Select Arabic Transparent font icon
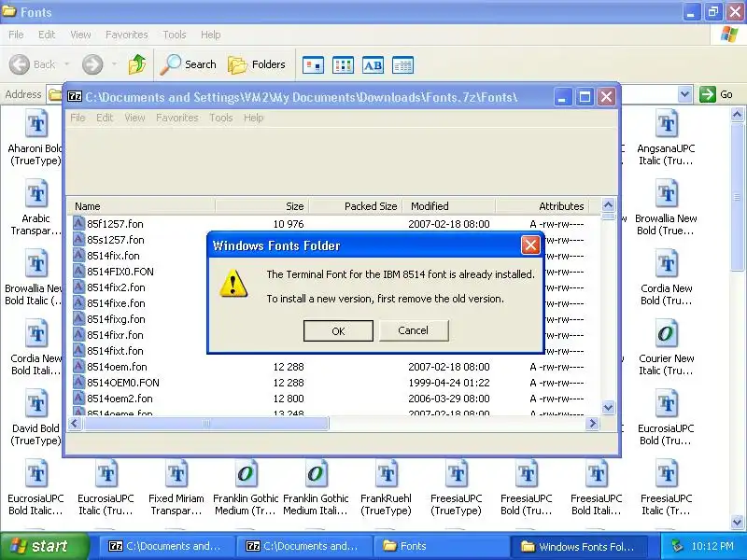Screen dimensions: 747x560 pos(36,194)
